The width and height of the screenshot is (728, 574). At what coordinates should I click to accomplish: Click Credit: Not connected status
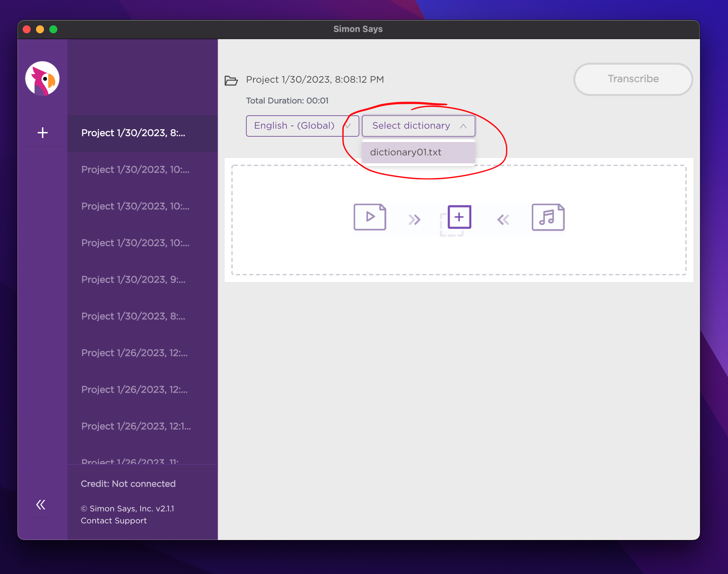click(x=128, y=484)
